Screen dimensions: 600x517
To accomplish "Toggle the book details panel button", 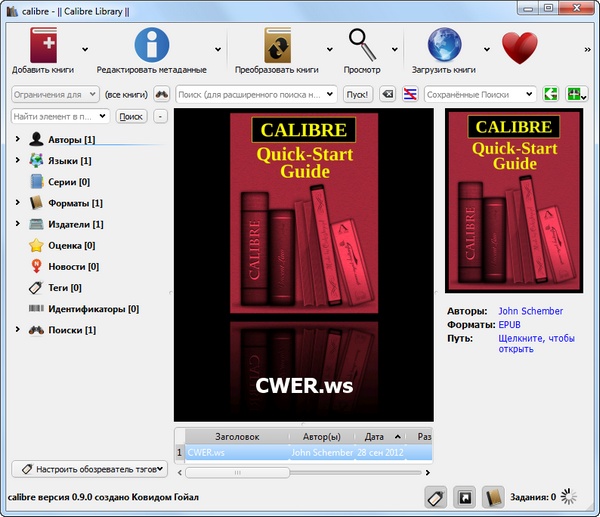I will click(492, 497).
